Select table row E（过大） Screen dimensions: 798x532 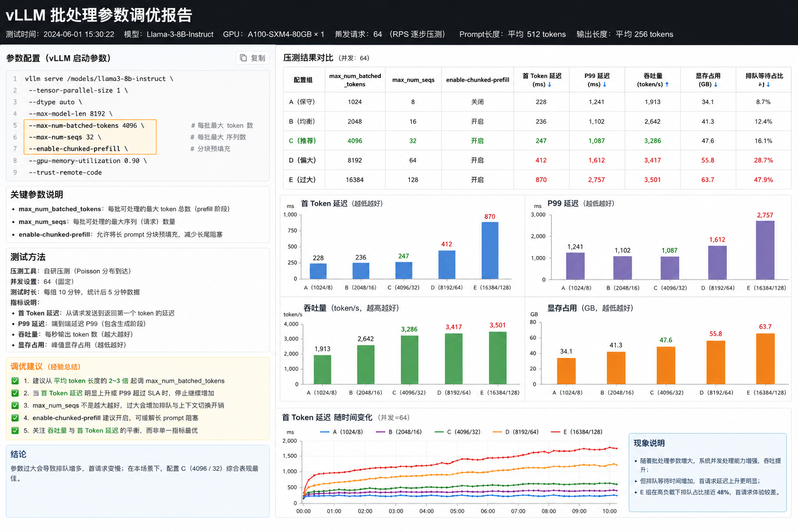tap(537, 180)
